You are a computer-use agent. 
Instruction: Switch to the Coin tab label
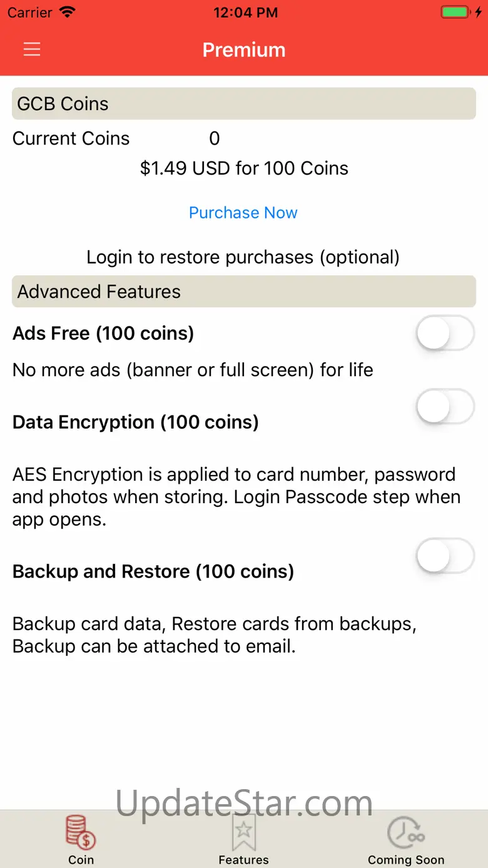point(81,859)
